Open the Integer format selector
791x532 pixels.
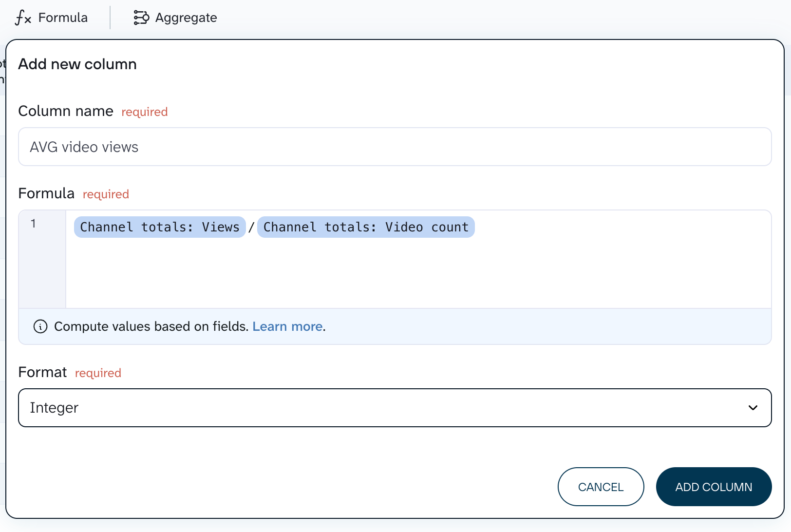(x=395, y=408)
